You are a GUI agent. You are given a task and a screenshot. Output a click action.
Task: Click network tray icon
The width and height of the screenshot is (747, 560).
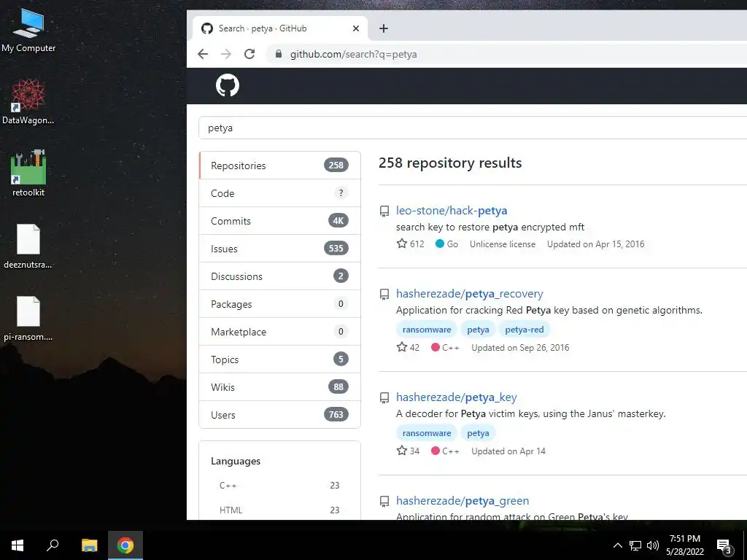coord(635,545)
